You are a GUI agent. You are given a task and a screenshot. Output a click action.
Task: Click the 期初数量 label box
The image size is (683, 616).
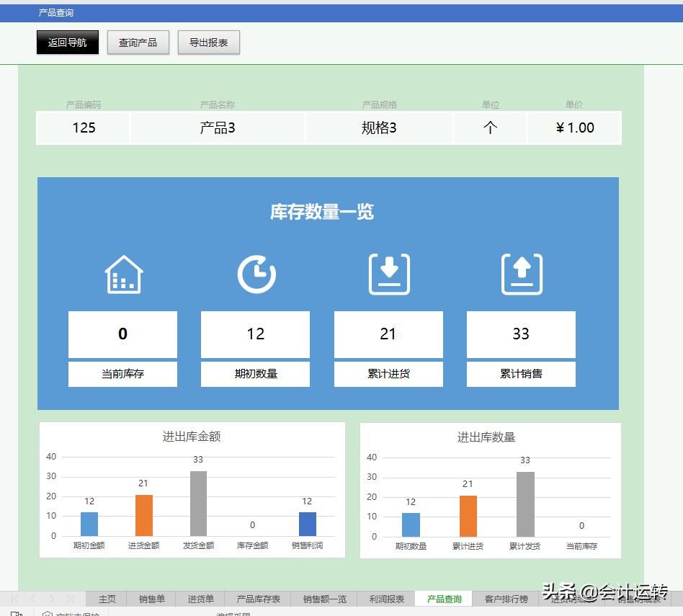coord(255,374)
